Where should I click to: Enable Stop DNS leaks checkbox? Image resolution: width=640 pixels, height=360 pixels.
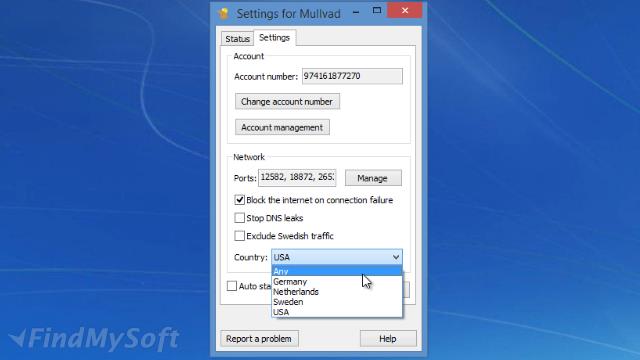pyautogui.click(x=240, y=218)
